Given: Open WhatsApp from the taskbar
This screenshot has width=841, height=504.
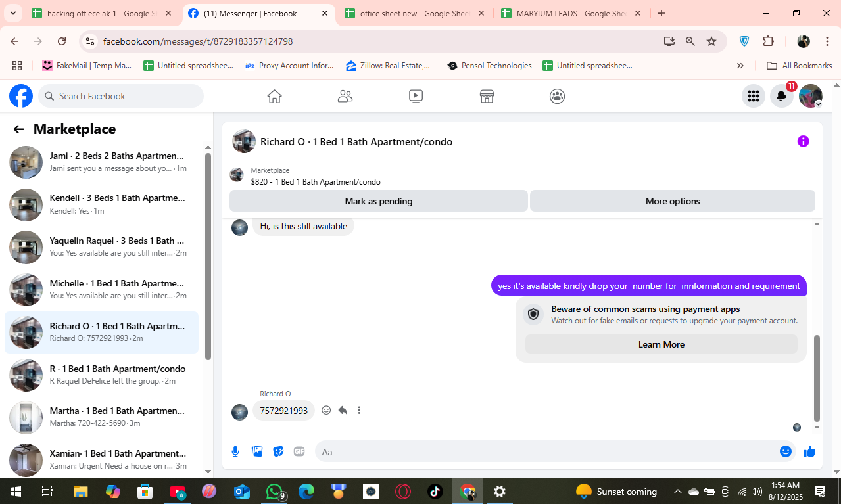Looking at the screenshot, I should coord(275,492).
